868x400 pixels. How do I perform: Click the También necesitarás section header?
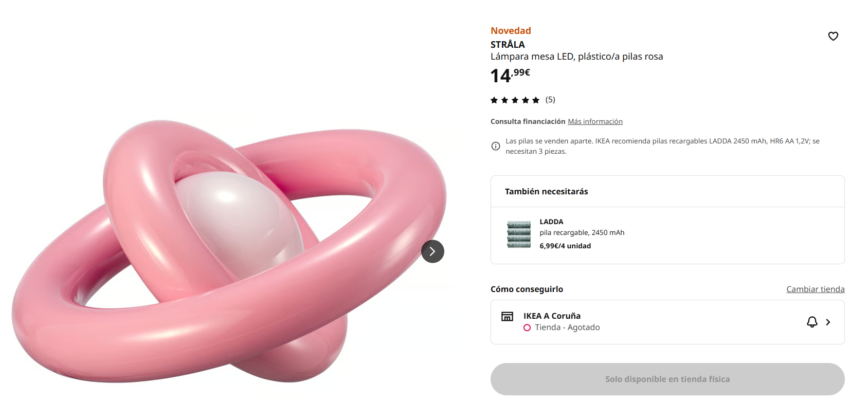point(546,191)
